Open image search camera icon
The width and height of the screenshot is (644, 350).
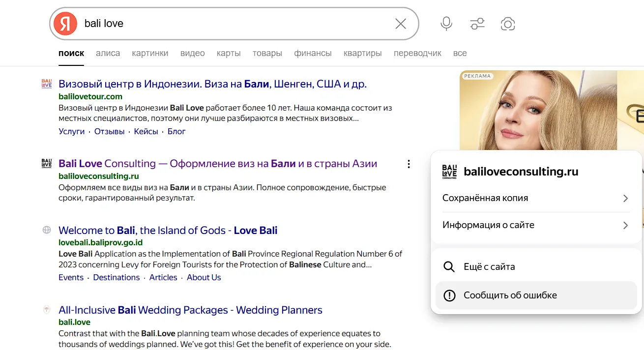click(x=508, y=24)
